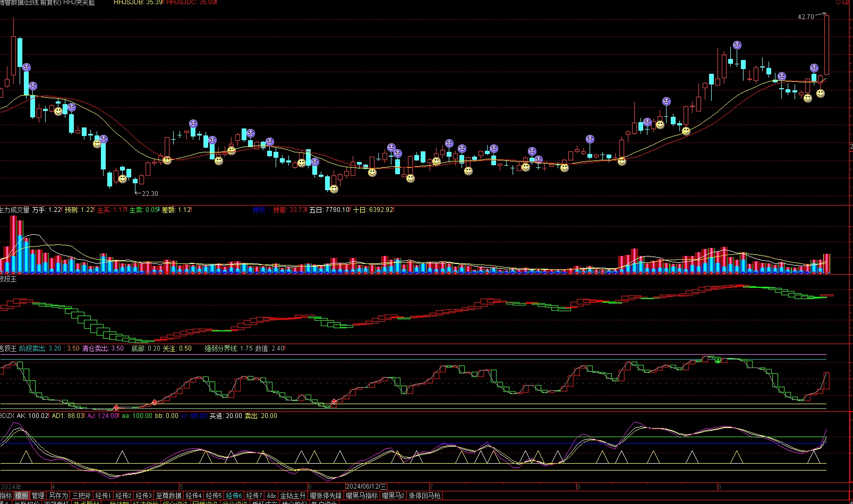Open the 赠涨停先锋 tab
The height and width of the screenshot is (504, 853).
(x=326, y=496)
